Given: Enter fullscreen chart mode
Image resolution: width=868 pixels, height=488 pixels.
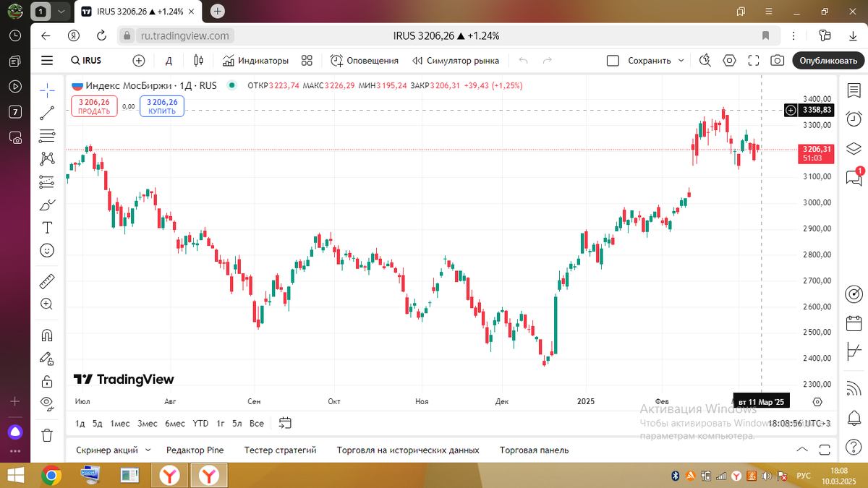Looking at the screenshot, I should coord(754,61).
